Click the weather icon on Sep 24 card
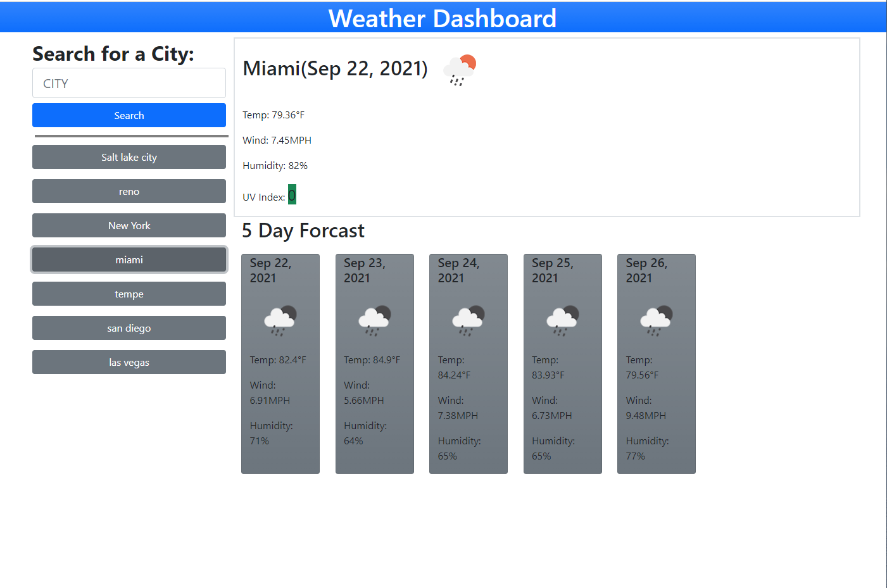The height and width of the screenshot is (588, 887). (x=468, y=319)
